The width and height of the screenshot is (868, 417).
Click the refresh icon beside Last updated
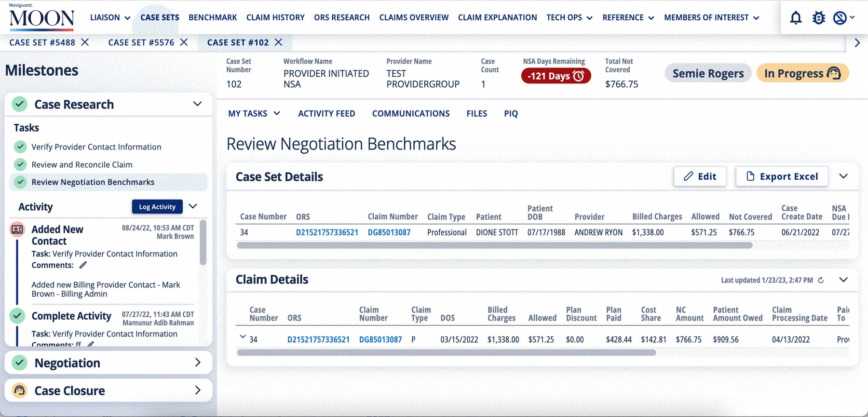pyautogui.click(x=821, y=280)
